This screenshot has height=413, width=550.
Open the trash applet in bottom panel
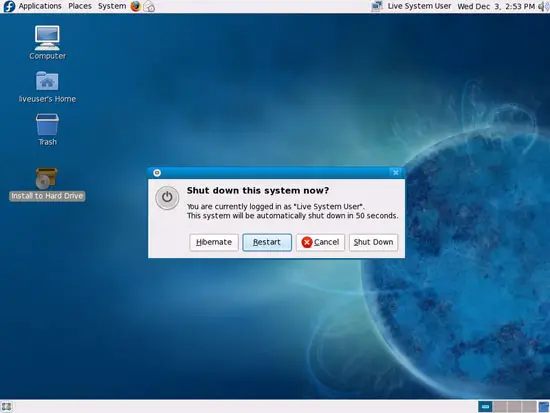point(544,407)
